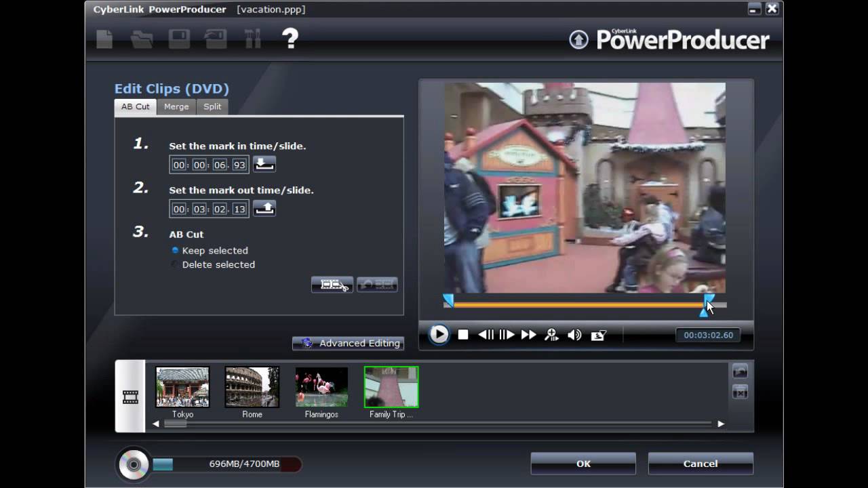Screen dimensions: 868x488
Task: Click the Cancel button
Action: [x=701, y=464]
